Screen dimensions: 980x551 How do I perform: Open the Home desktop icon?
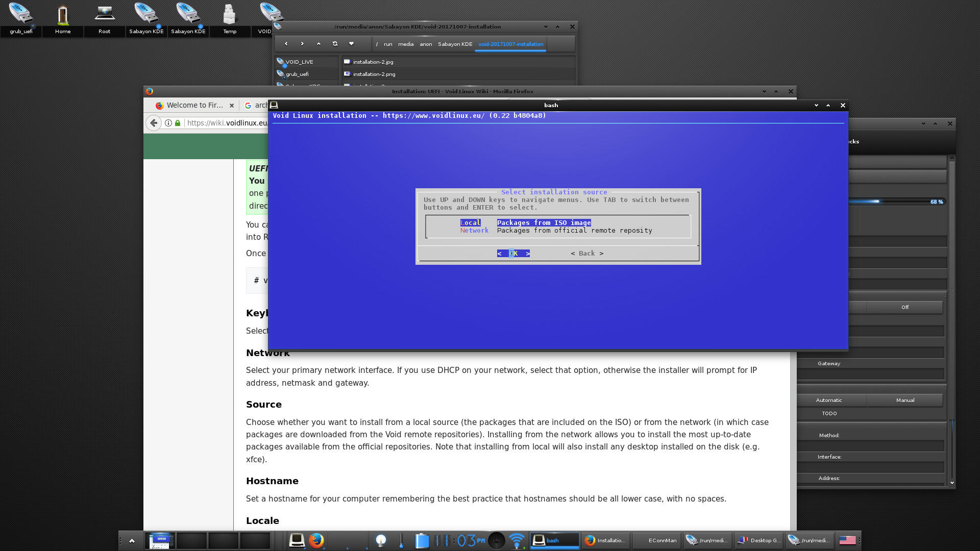point(63,19)
